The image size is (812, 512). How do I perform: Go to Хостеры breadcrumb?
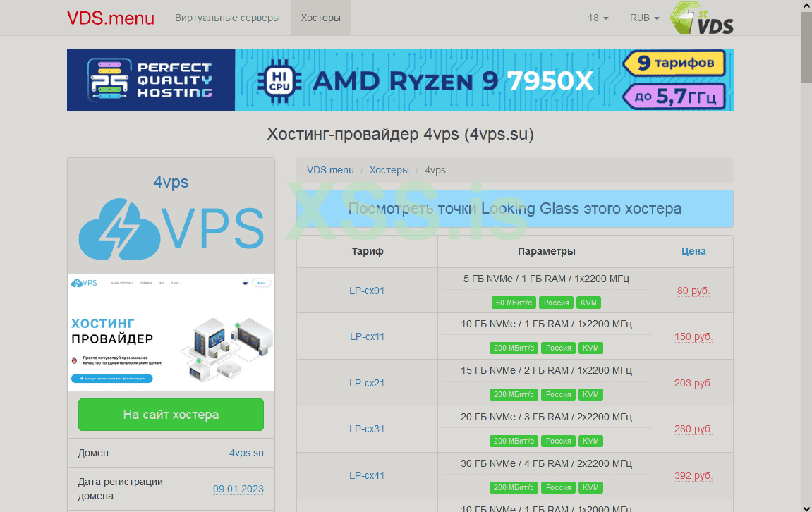pos(389,170)
